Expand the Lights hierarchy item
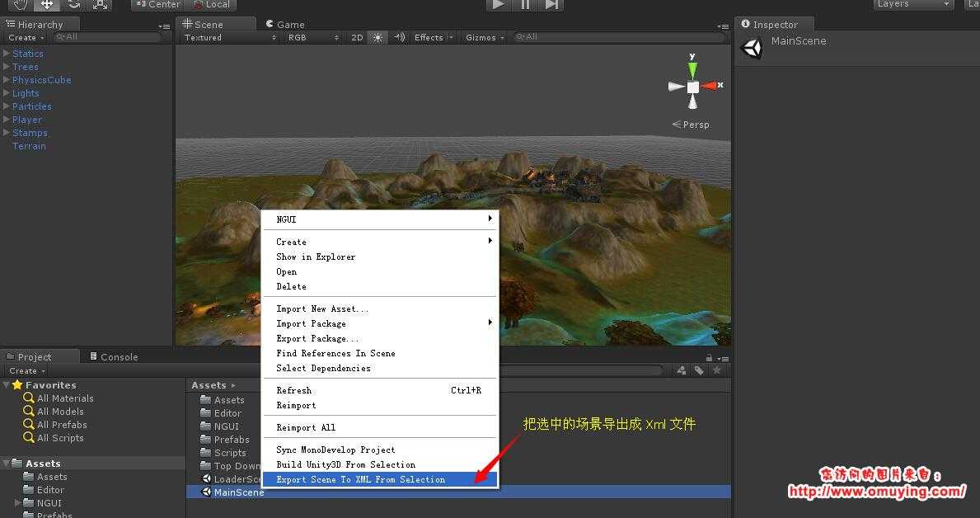The width and height of the screenshot is (980, 518). (x=7, y=92)
